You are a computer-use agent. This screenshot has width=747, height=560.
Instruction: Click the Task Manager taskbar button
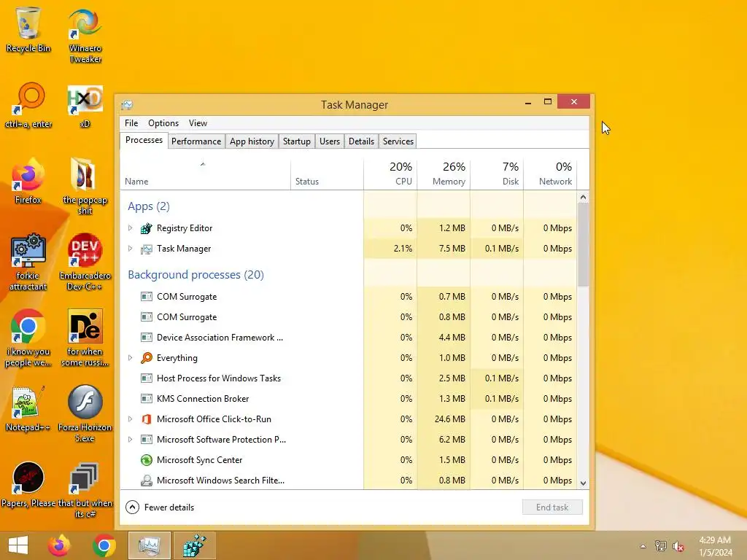[149, 545]
